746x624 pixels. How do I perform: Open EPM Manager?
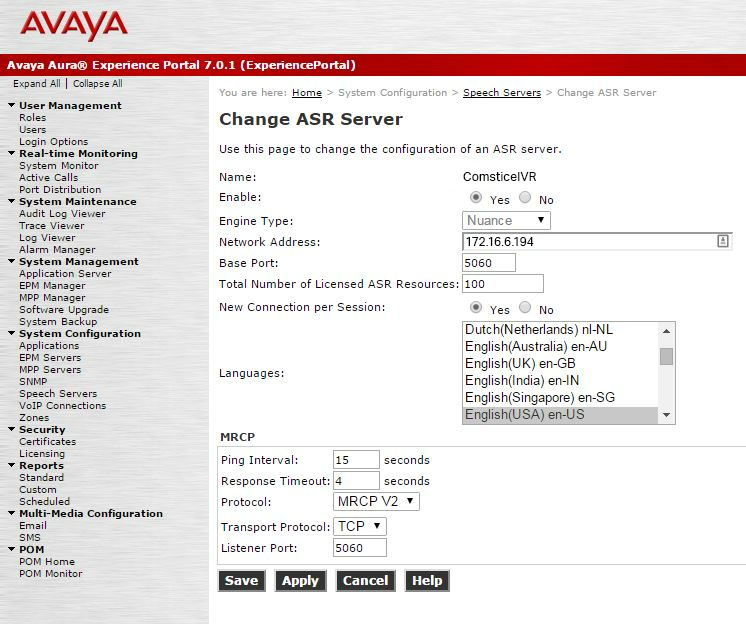pyautogui.click(x=52, y=285)
